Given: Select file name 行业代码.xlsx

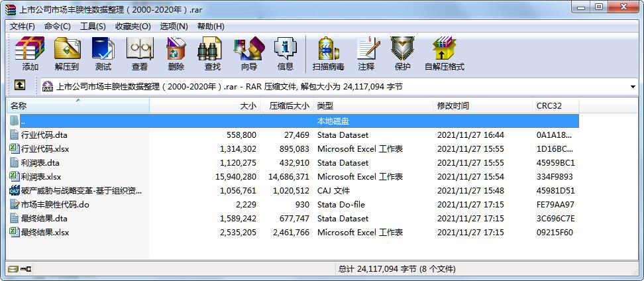Looking at the screenshot, I should click(45, 148).
